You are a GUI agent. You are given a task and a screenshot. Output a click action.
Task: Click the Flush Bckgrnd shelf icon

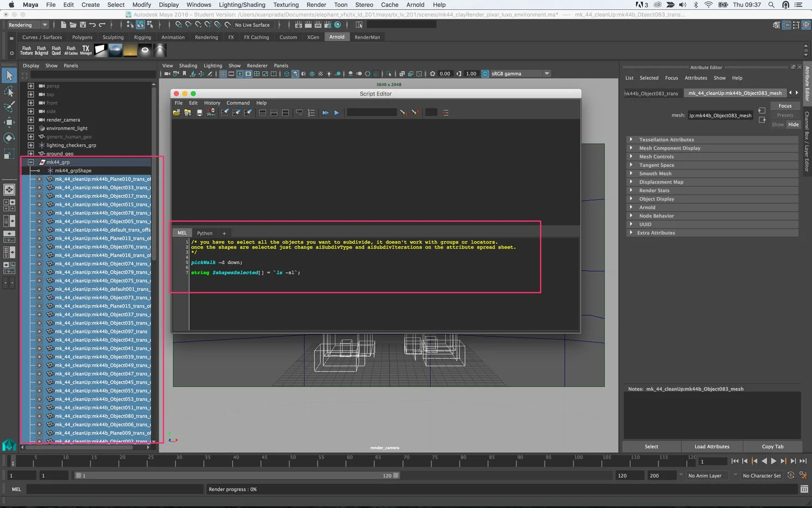[x=41, y=50]
